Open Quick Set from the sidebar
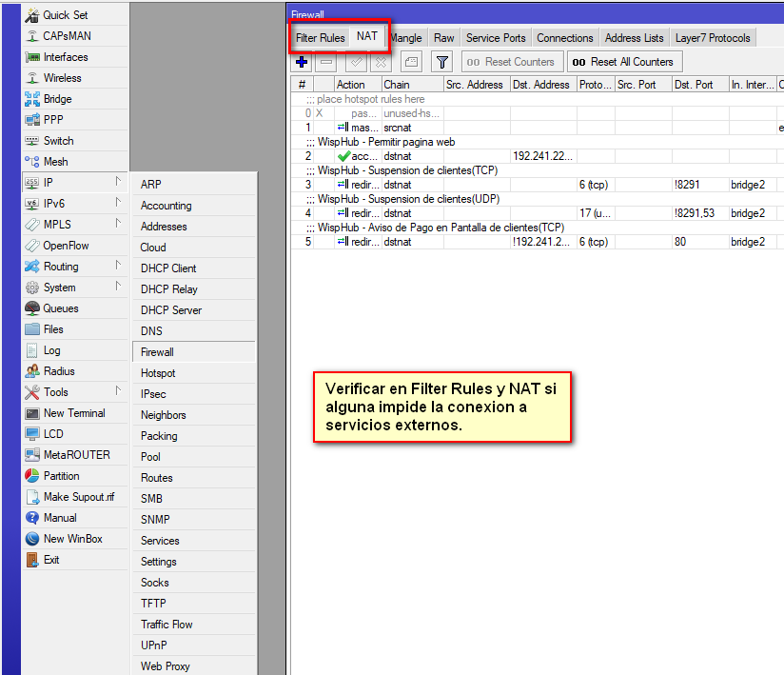The height and width of the screenshot is (675, 784). pos(32,15)
